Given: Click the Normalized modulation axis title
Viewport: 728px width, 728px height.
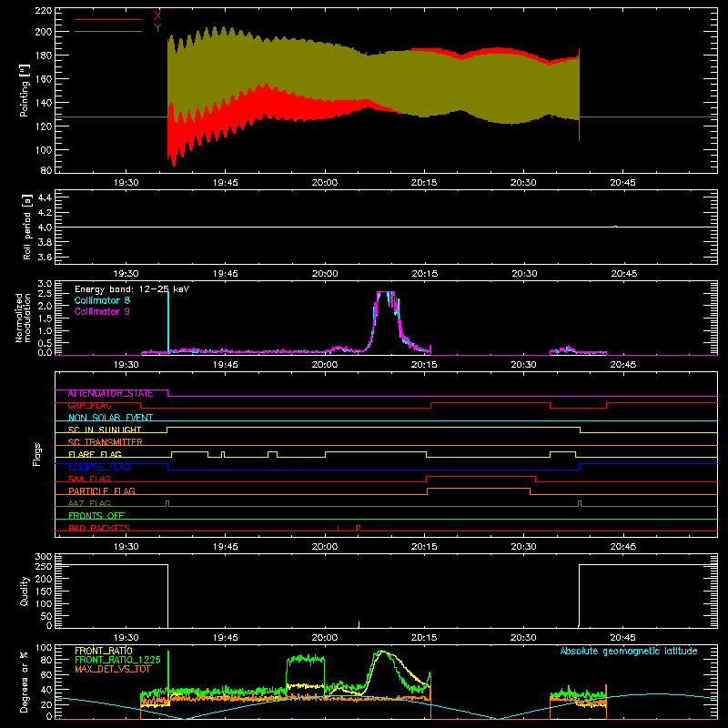Looking at the screenshot, I should [23, 318].
